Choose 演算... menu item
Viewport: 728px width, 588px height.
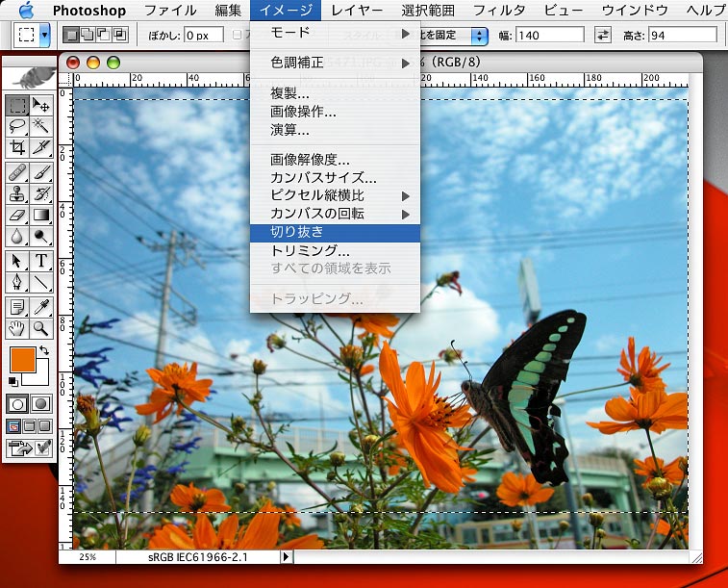tap(336, 130)
